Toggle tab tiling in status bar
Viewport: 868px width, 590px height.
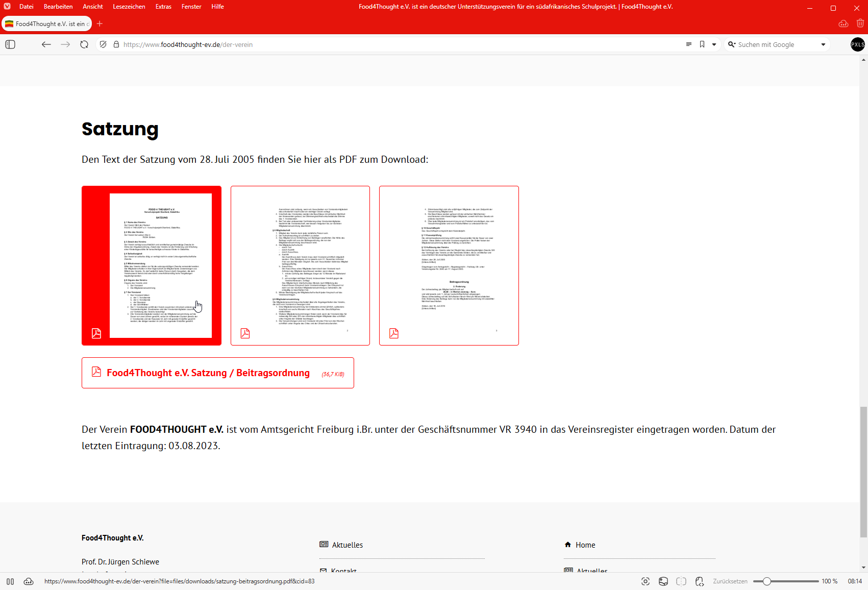pyautogui.click(x=681, y=581)
